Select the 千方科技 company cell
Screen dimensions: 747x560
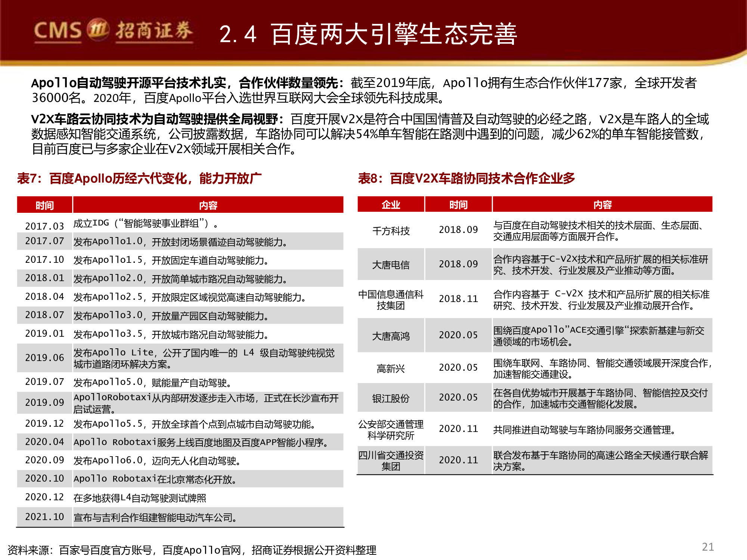click(x=391, y=231)
